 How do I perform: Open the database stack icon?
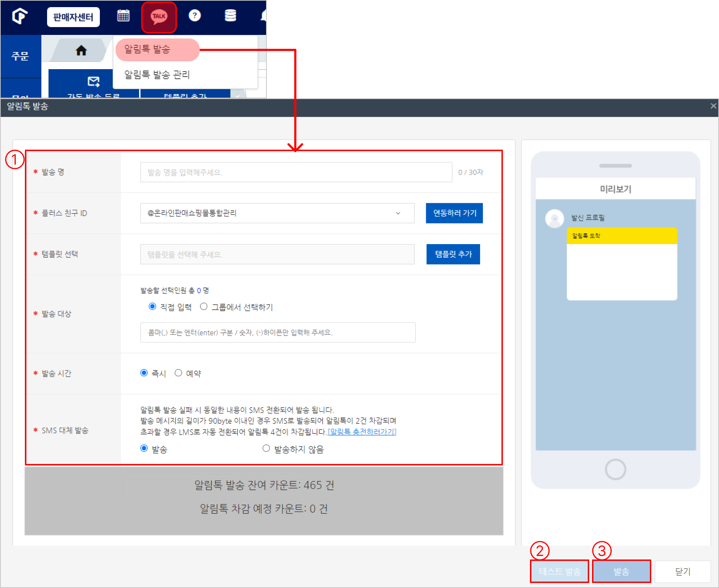[230, 16]
